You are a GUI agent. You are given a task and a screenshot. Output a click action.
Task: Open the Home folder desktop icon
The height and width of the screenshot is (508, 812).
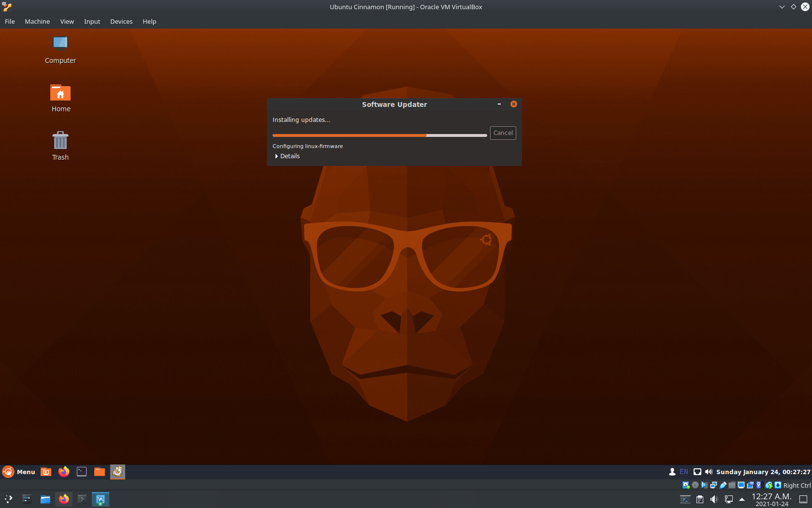point(60,98)
